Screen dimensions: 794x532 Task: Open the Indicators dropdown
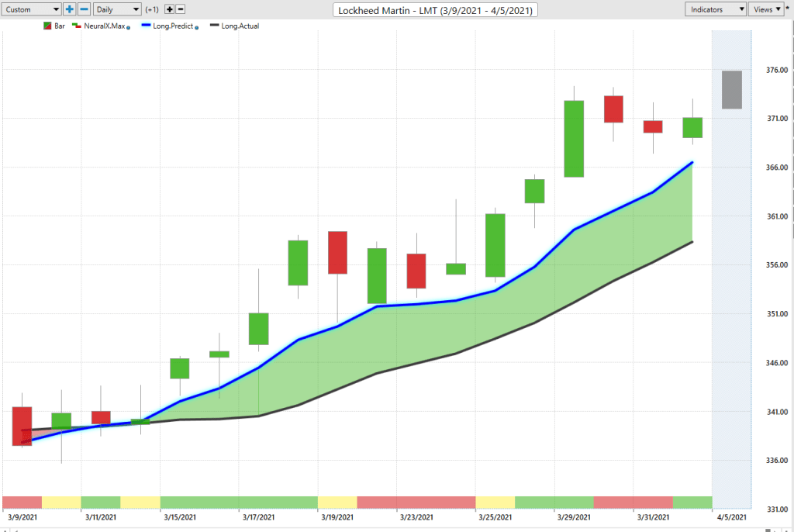click(716, 9)
